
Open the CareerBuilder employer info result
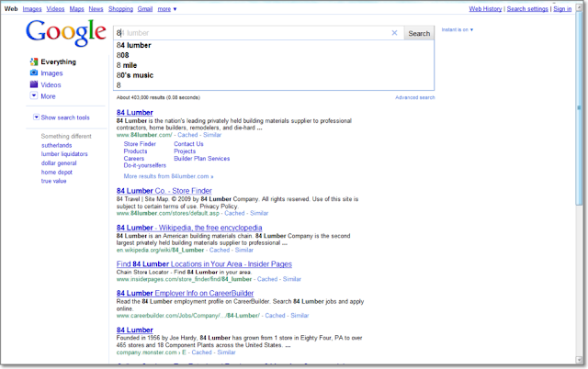(185, 293)
